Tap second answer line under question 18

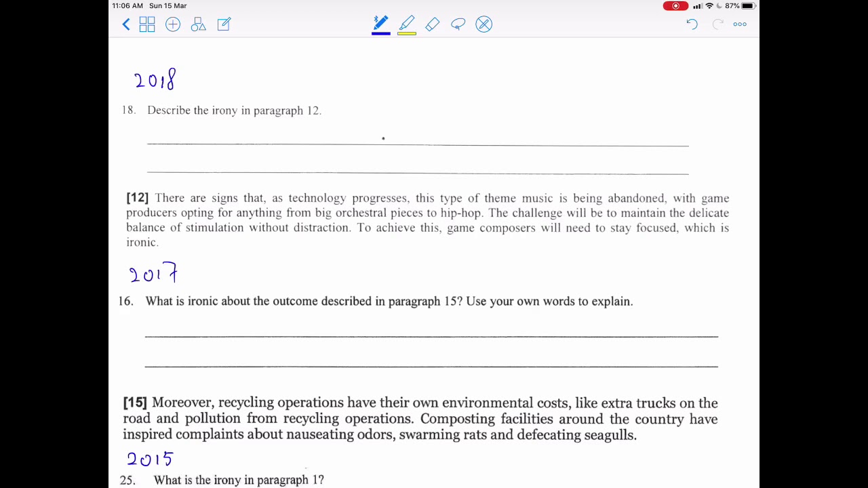tap(418, 173)
